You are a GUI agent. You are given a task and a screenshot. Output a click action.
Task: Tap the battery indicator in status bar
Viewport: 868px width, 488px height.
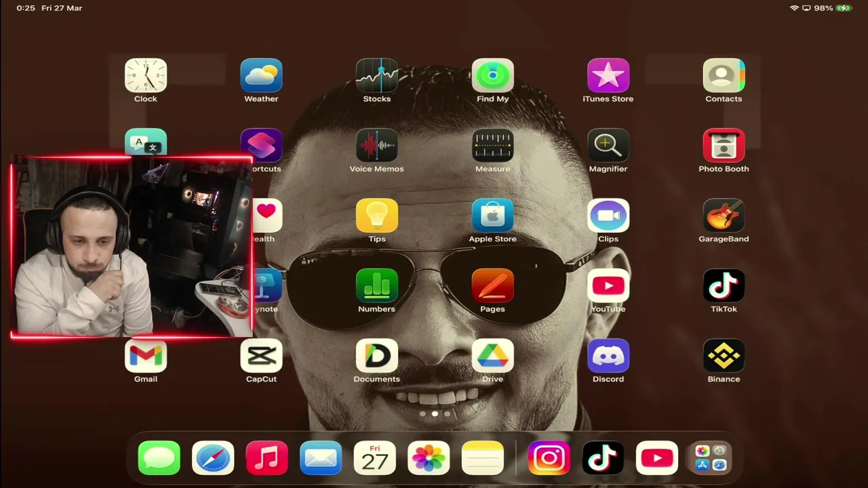tap(844, 8)
